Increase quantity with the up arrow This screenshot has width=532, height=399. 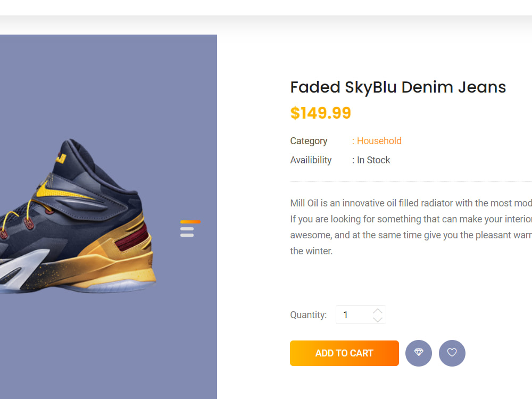[378, 311]
